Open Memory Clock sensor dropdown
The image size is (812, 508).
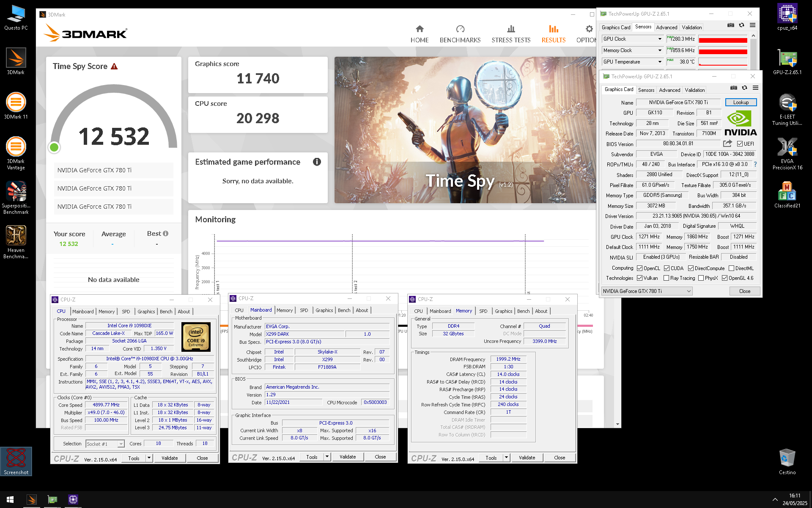coord(659,50)
